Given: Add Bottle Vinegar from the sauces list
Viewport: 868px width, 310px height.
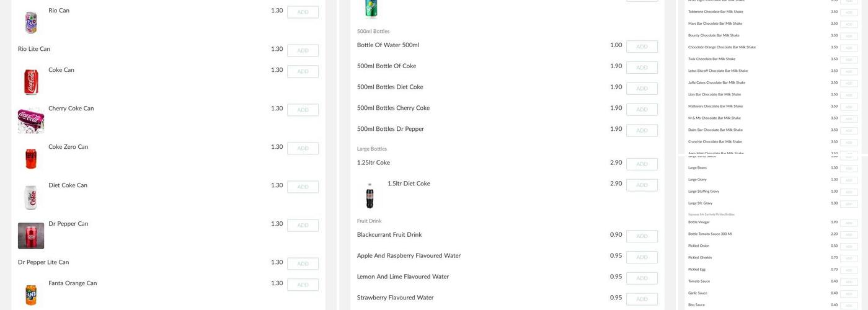Looking at the screenshot, I should point(849,223).
